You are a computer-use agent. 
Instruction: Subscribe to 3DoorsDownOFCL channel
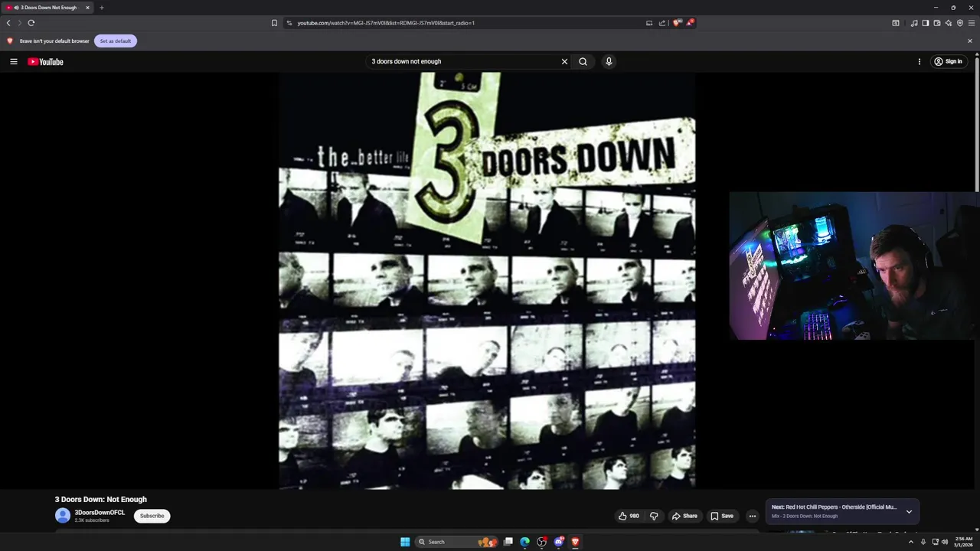[152, 516]
